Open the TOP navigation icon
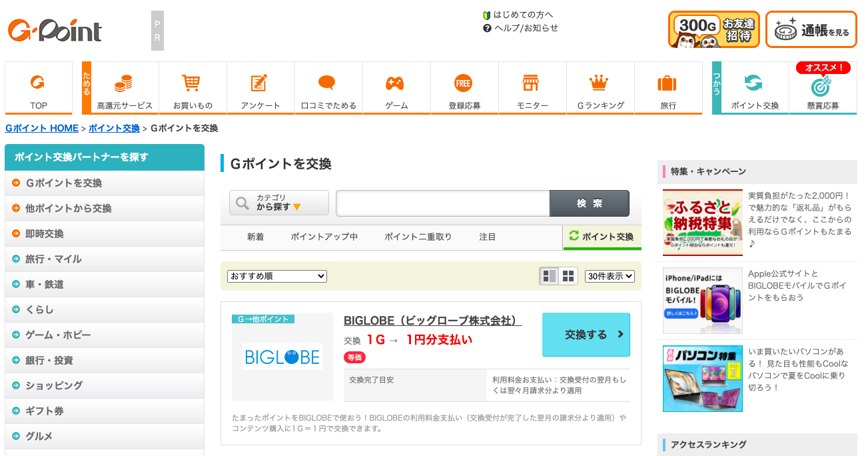Screen dimensions: 868x456 [38, 83]
